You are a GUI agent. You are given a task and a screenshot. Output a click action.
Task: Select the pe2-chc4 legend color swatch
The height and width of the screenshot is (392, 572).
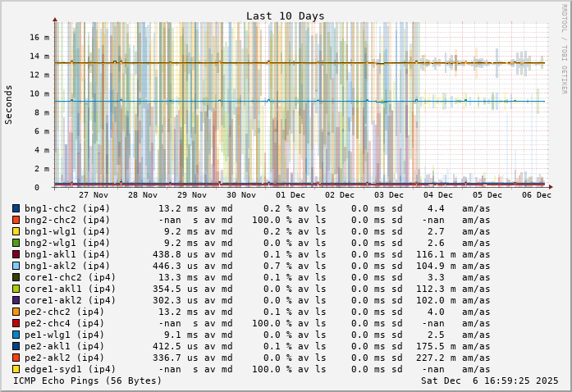16,323
